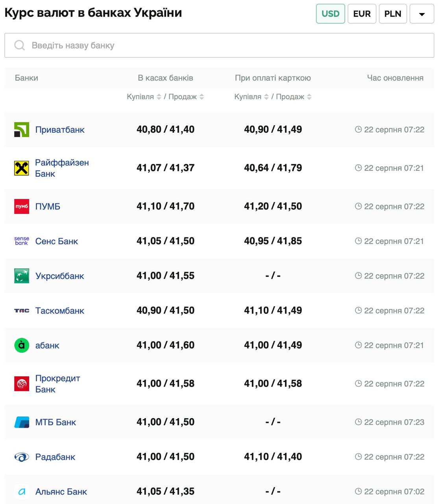Click the Приватбанк logo icon

[22, 130]
